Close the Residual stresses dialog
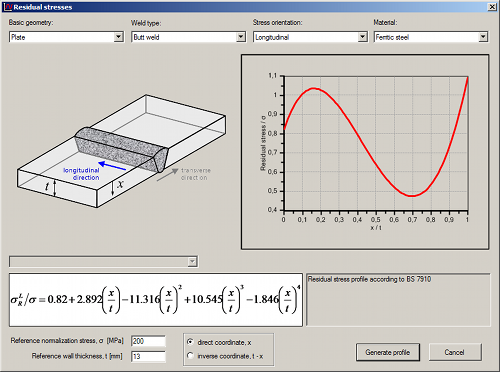Screen dimensions: 500x372 [492, 7]
